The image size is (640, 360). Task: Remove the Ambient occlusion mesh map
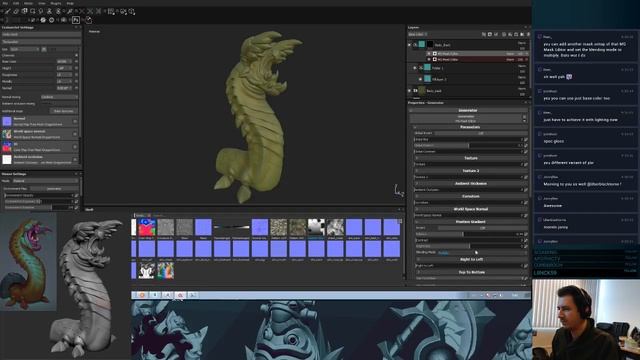75,159
